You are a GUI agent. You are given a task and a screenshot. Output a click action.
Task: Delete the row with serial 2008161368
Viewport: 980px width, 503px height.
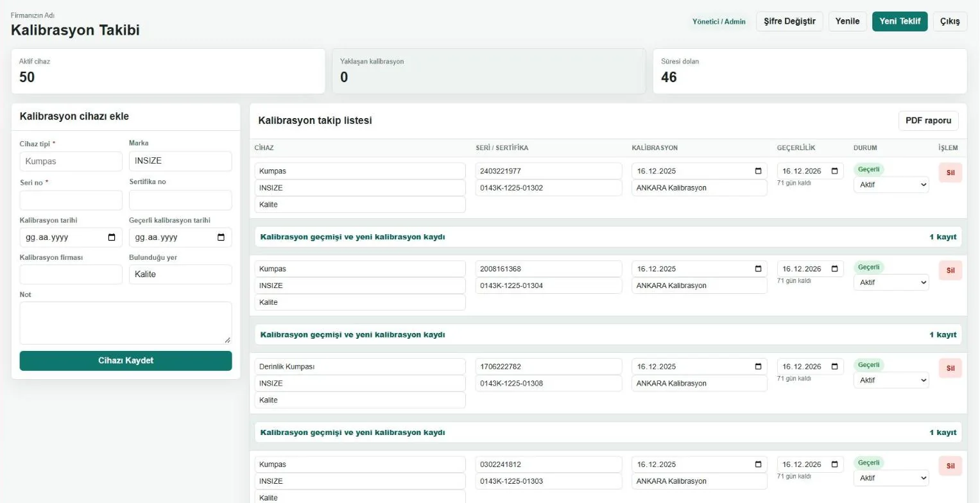click(x=950, y=270)
